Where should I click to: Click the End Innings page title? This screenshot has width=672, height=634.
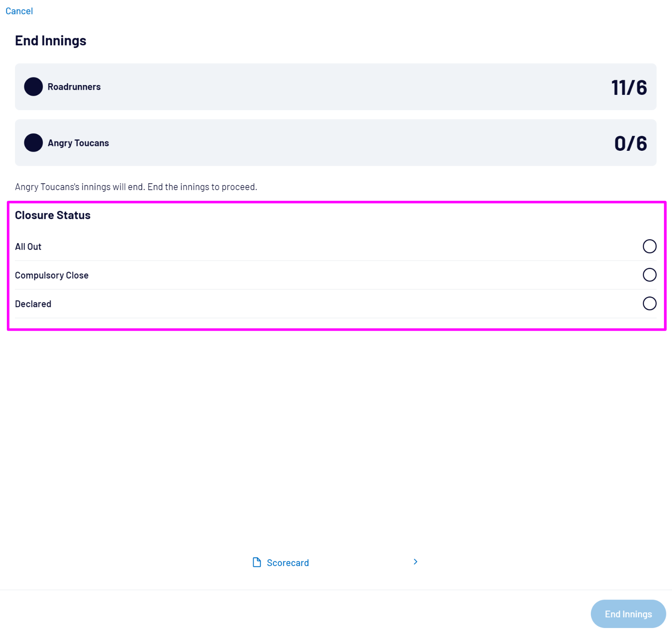50,41
